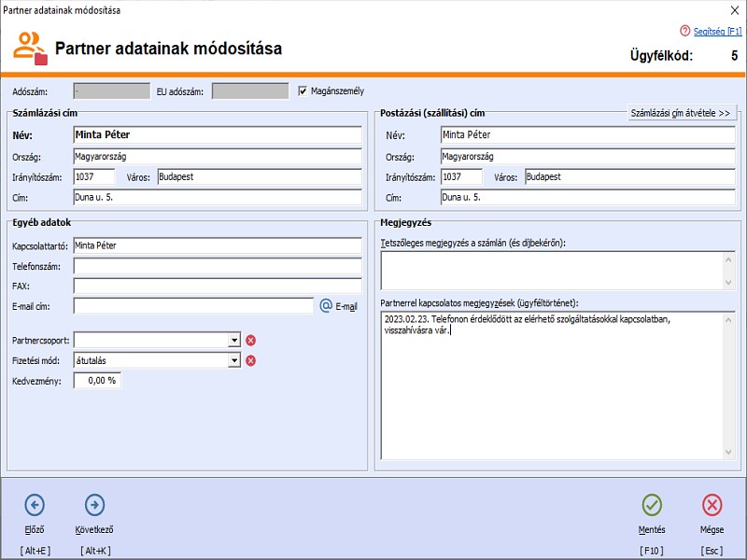
Task: Toggle the Magánszemély checkbox
Action: click(303, 91)
